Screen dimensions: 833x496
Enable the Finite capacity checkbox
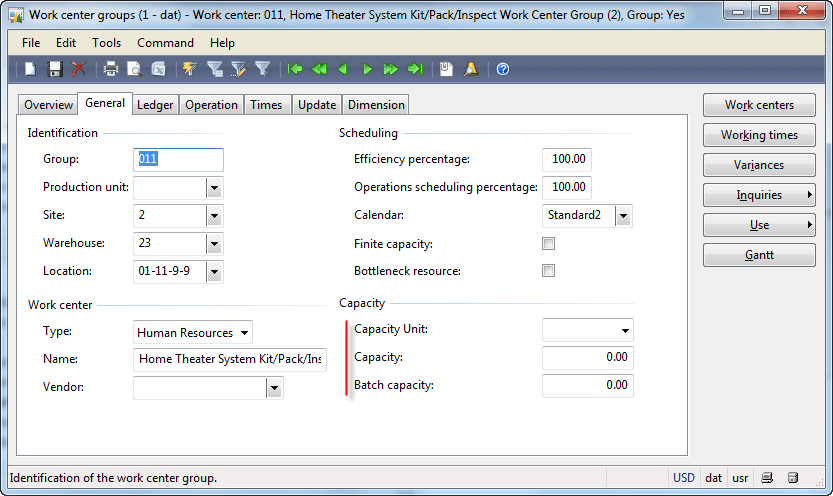(x=548, y=244)
